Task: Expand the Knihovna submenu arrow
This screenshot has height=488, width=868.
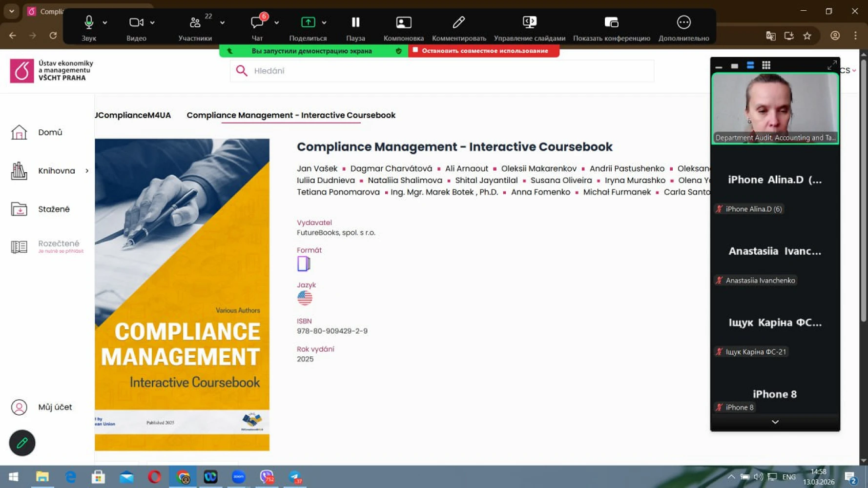Action: tap(87, 171)
